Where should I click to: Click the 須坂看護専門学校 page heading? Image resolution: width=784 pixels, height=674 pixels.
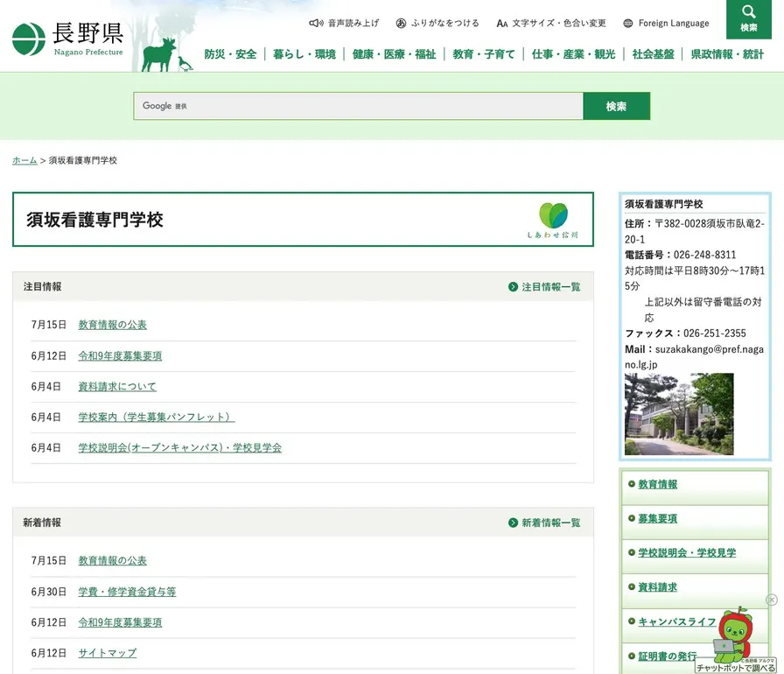pos(95,220)
